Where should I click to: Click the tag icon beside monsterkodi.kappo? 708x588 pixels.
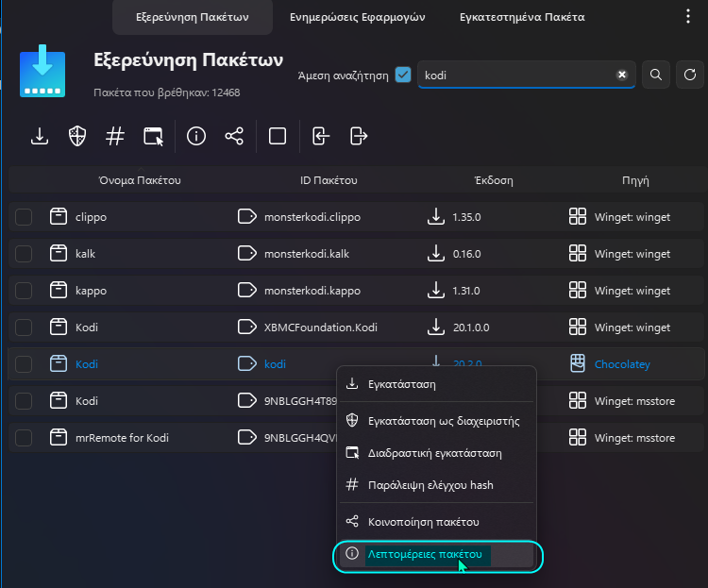click(247, 290)
